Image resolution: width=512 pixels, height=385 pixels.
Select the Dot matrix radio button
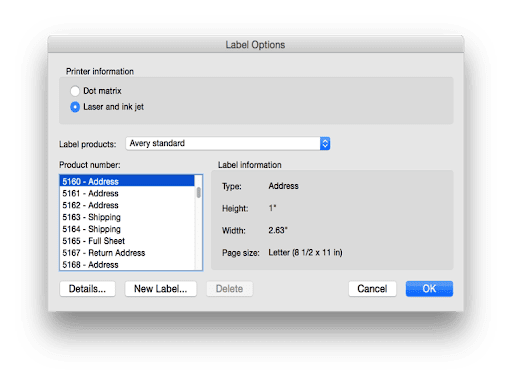point(75,91)
